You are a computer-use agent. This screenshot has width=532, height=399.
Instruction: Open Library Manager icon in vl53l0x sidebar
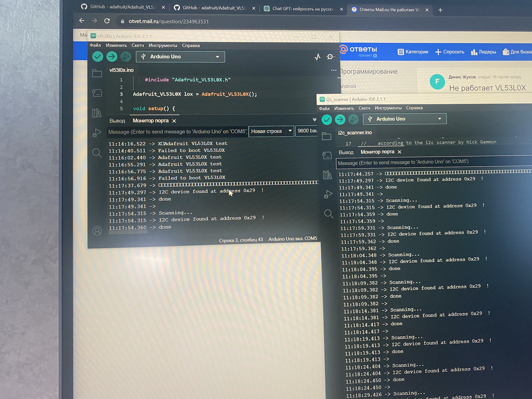point(97,113)
